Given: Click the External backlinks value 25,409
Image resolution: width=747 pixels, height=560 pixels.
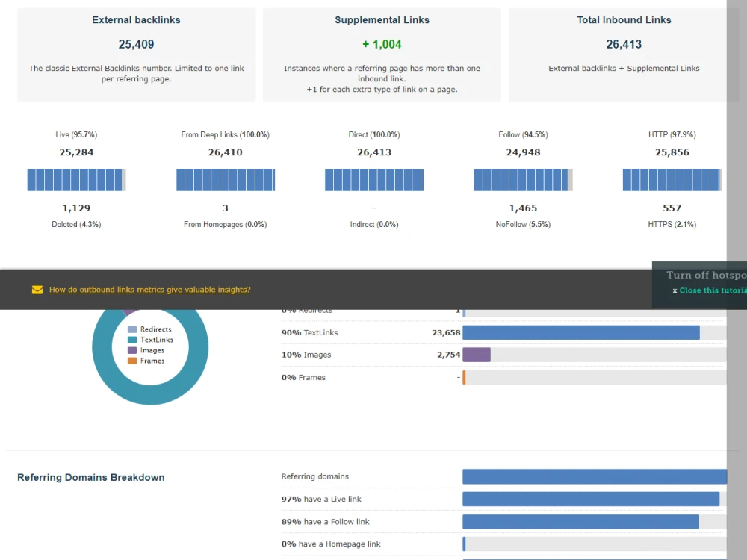Looking at the screenshot, I should (136, 44).
